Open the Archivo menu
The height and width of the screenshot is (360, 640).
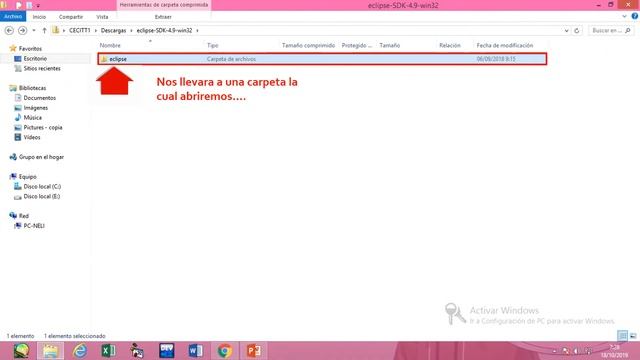pyautogui.click(x=13, y=17)
